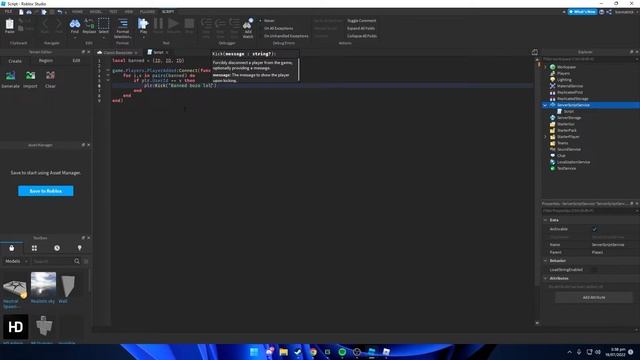Image resolution: width=640 pixels, height=360 pixels.
Task: Open the Find binoculars tool
Action: click(x=75, y=24)
